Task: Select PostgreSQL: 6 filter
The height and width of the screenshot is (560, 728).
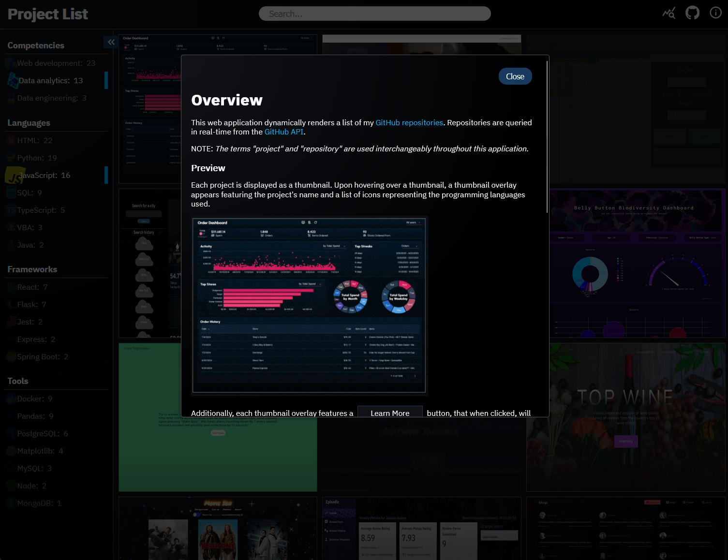Action: coord(56,434)
